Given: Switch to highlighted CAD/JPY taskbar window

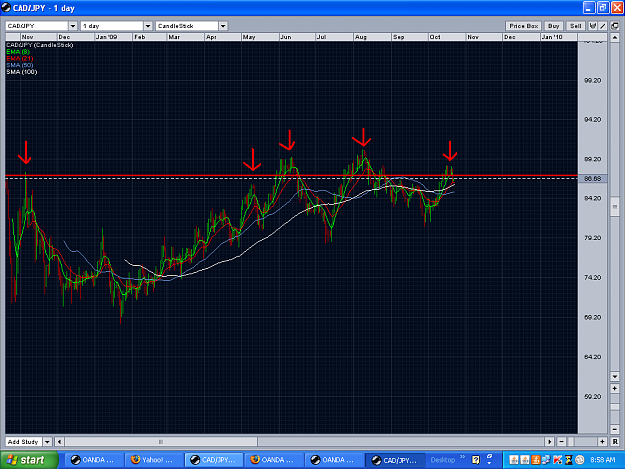Looking at the screenshot, I should tap(213, 460).
